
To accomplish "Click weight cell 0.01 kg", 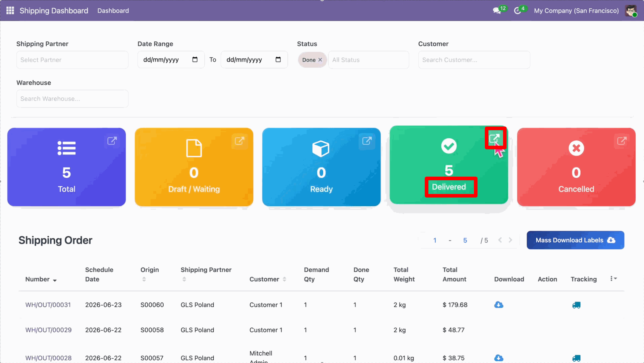I will [404, 358].
